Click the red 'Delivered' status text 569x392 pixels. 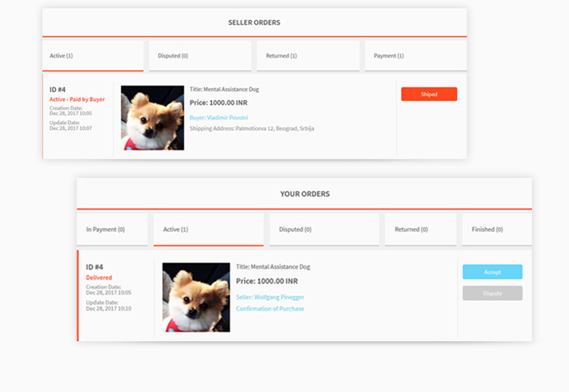[x=99, y=278]
